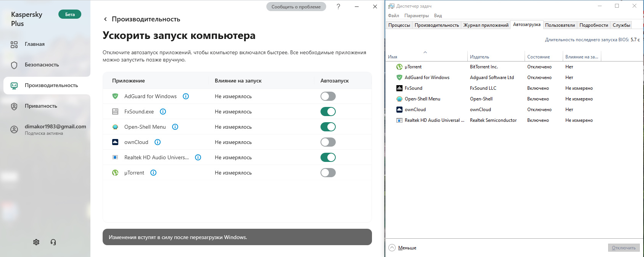Viewport: 644px width, 257px height.
Task: Click Сообщить о проблеме button
Action: [296, 6]
